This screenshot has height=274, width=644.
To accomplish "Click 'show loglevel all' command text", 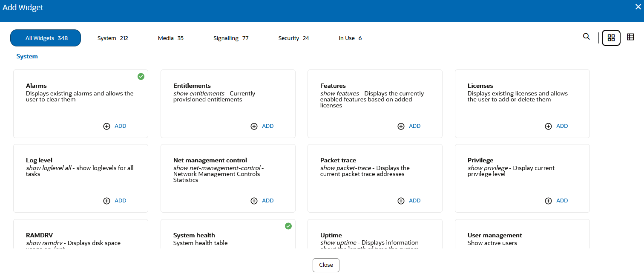I will [49, 168].
